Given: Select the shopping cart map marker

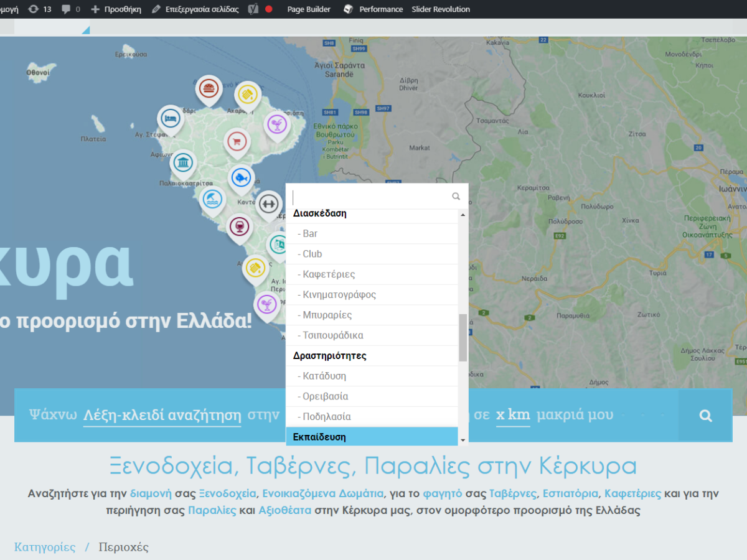Looking at the screenshot, I should coord(237,142).
